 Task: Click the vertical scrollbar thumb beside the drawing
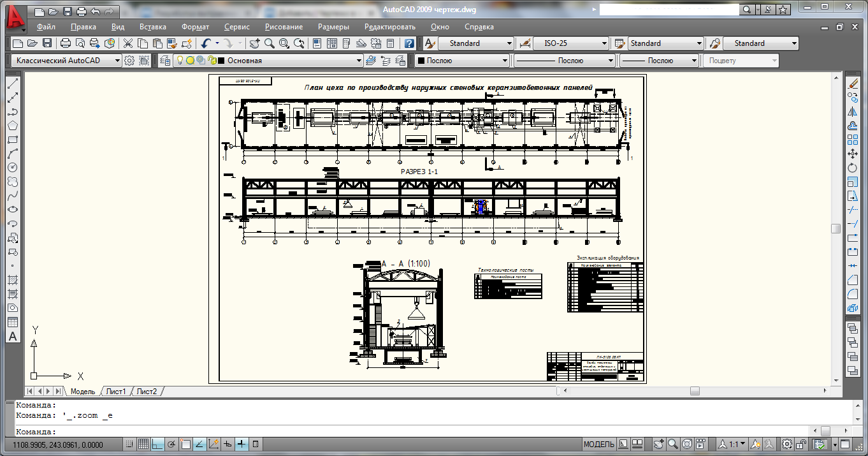835,228
